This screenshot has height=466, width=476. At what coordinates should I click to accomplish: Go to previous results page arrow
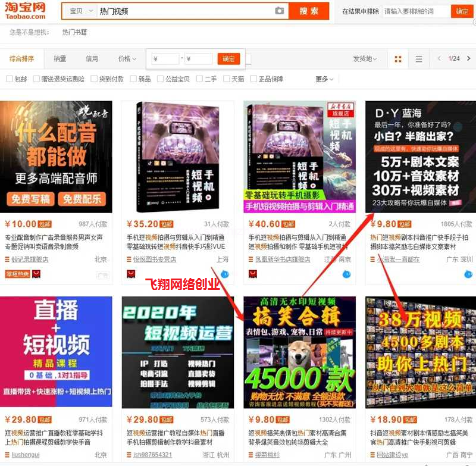click(x=439, y=59)
